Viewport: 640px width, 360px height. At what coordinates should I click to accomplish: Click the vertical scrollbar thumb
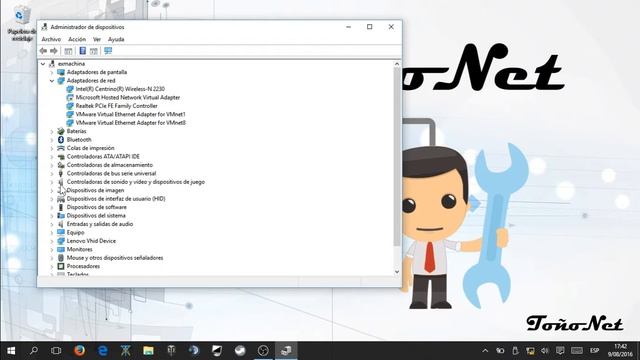tap(397, 157)
